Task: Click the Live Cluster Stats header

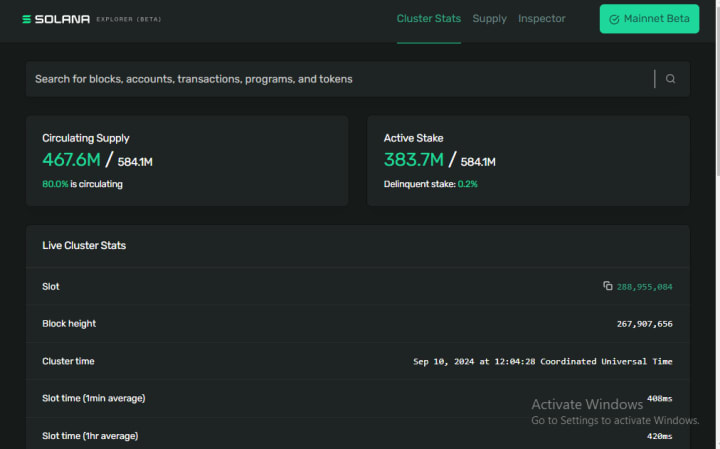Action: click(84, 246)
